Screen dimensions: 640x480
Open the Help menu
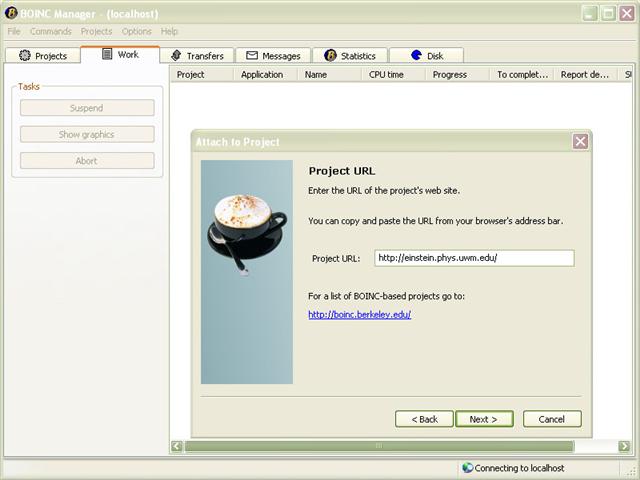(x=169, y=31)
